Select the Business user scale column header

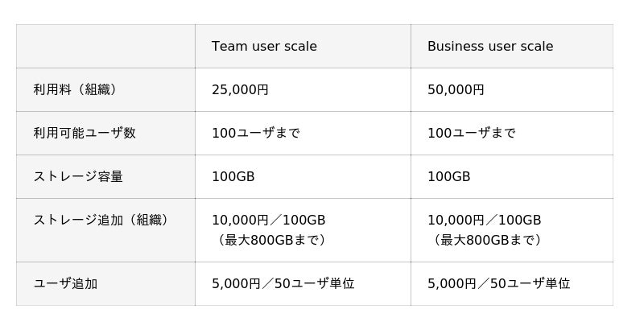(489, 47)
